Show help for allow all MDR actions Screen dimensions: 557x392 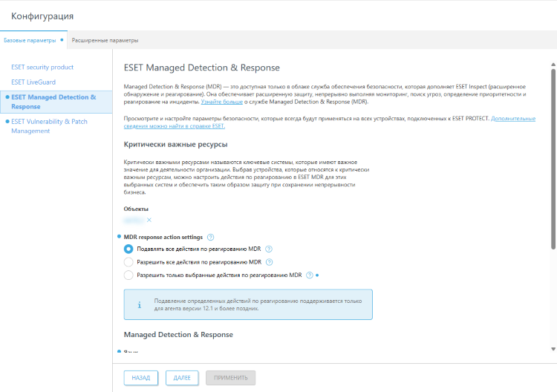pos(269,262)
